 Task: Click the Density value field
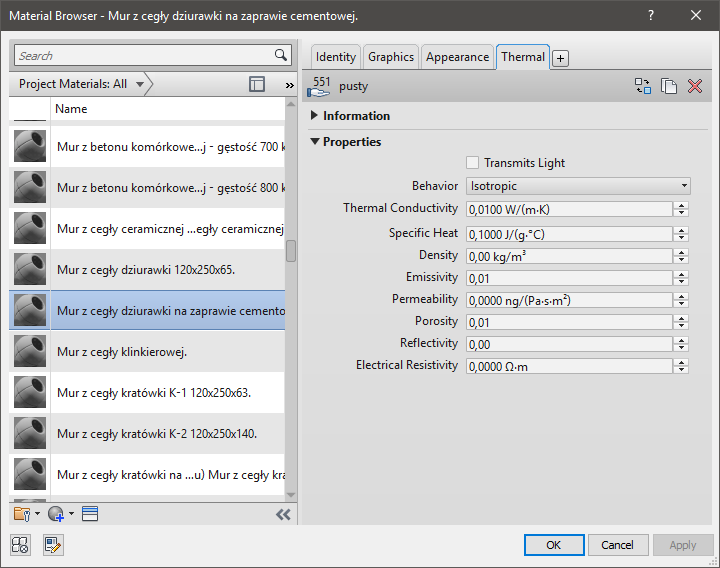(x=569, y=256)
